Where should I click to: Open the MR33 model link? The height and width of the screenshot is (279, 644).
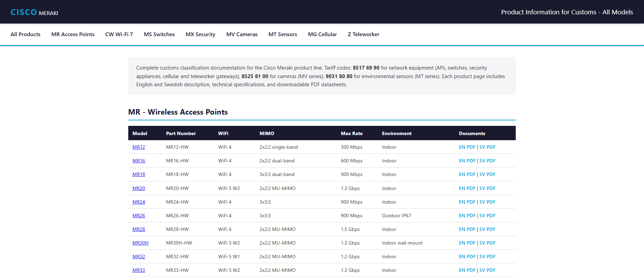pos(139,270)
